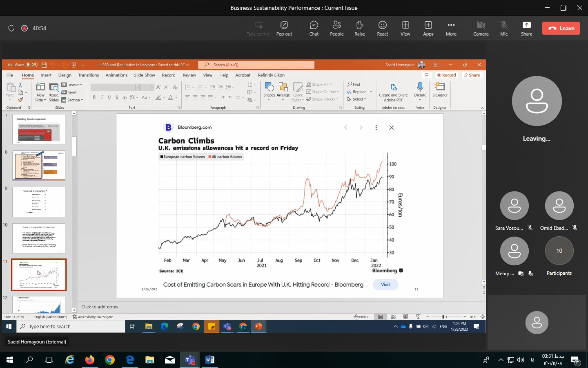Image resolution: width=588 pixels, height=368 pixels.
Task: Switch to the Insert tab
Action: coord(46,75)
